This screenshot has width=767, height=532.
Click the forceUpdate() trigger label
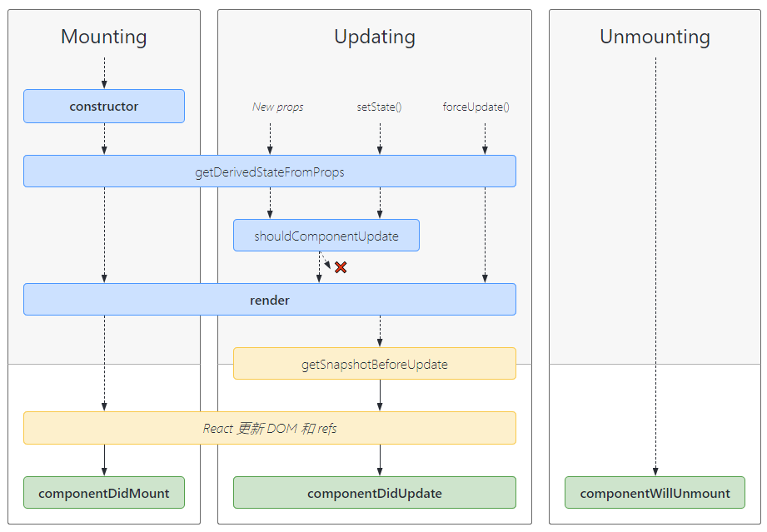pos(476,107)
